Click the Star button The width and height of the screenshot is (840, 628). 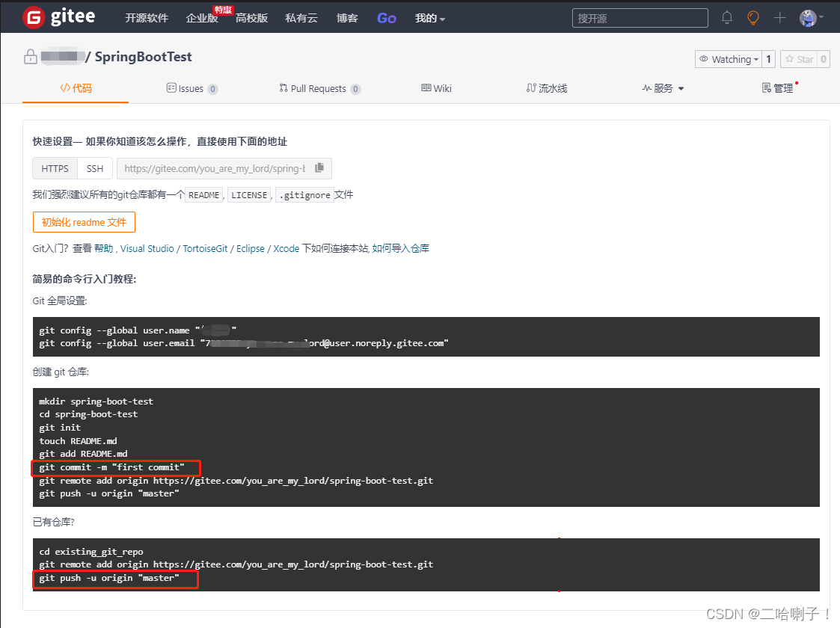click(x=799, y=59)
